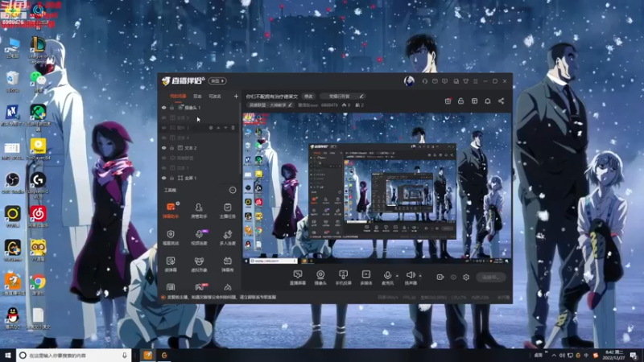This screenshot has height=362, width=644.
Task: Show the 图片 1 layer
Action: [x=164, y=128]
